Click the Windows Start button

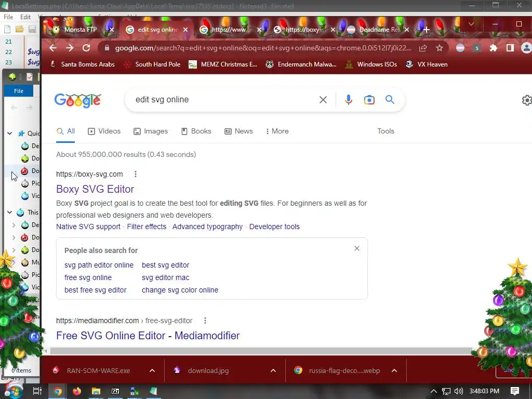click(x=13, y=391)
